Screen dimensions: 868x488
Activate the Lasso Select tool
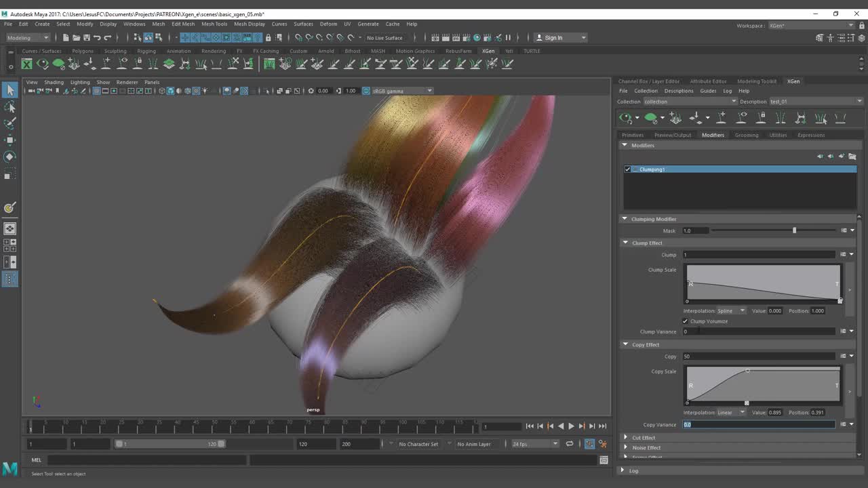[x=10, y=107]
